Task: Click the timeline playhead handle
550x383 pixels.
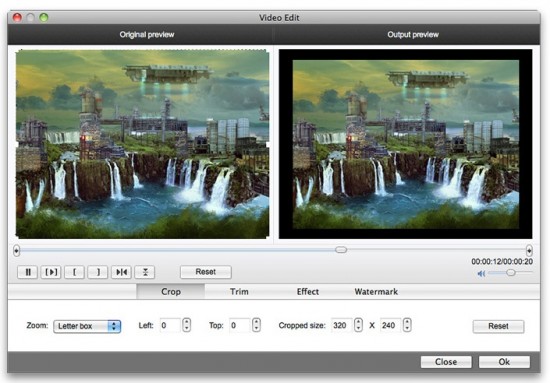Action: pos(341,250)
